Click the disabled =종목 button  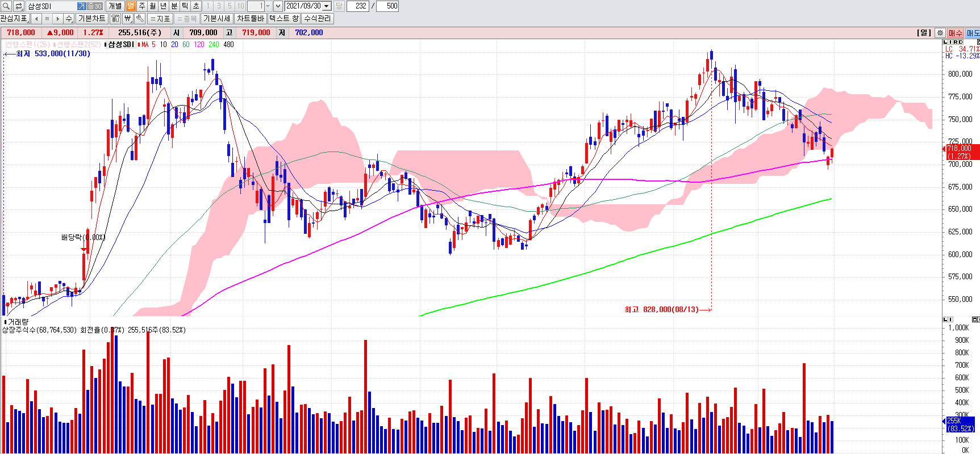186,19
